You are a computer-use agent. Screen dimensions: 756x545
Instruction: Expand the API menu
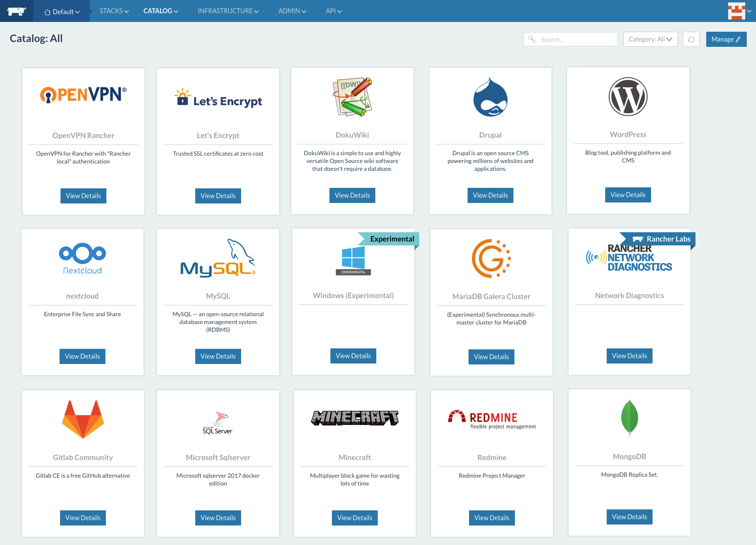click(334, 11)
